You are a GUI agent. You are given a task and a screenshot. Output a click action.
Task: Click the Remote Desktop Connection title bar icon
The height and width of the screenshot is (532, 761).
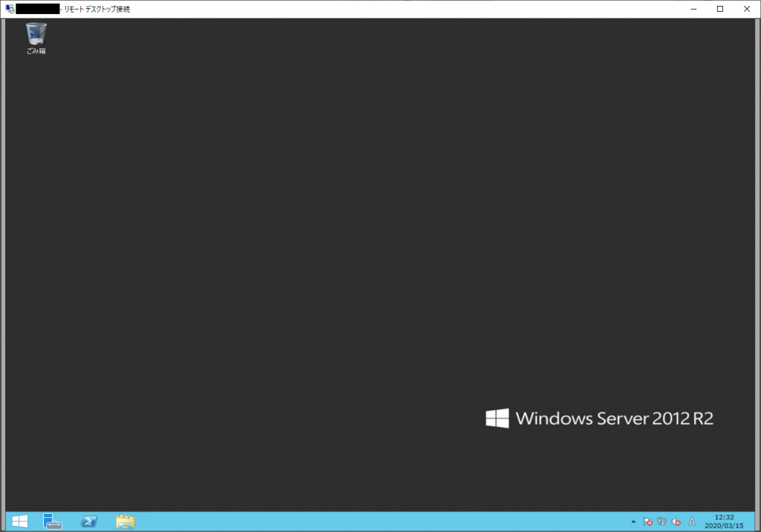tap(10, 9)
